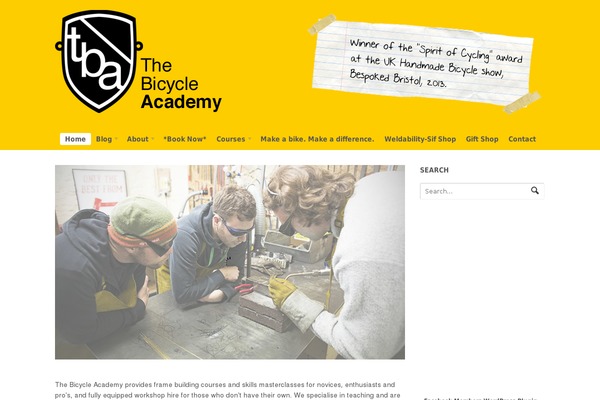
Task: Go to the Weldability-Sif Shop page
Action: point(420,139)
